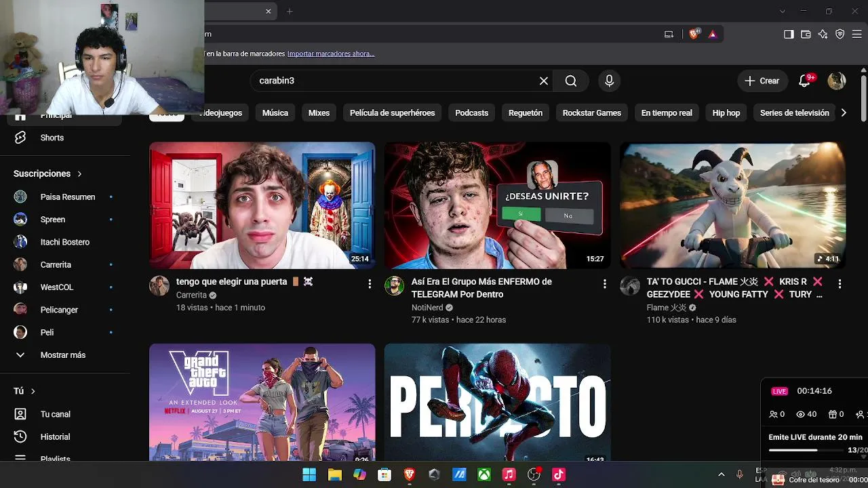This screenshot has height=488, width=868.
Task: Click the OBS Studio taskbar icon
Action: [x=534, y=474]
